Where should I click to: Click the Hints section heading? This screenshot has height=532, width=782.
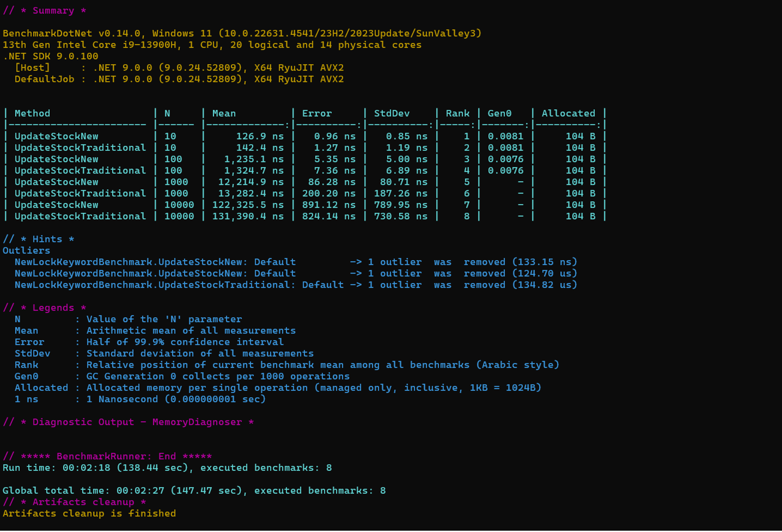coord(39,239)
